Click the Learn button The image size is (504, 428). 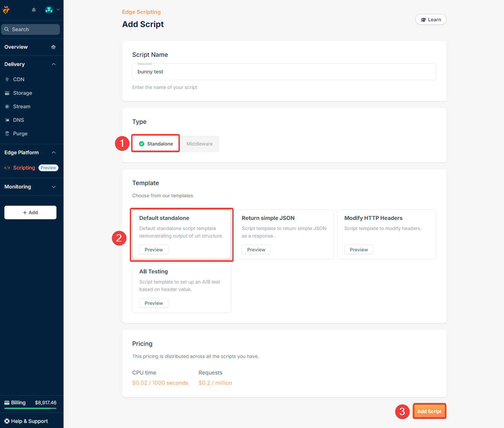pyautogui.click(x=431, y=20)
